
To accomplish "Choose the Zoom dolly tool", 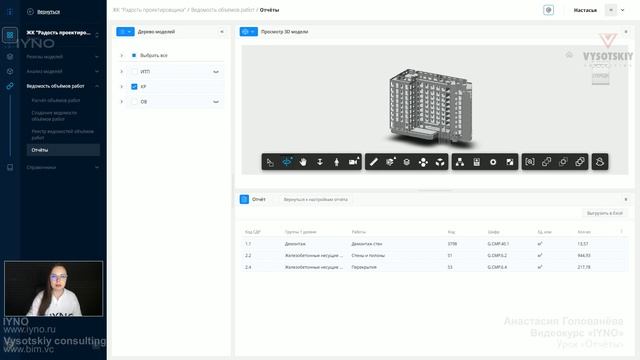I will tap(320, 162).
